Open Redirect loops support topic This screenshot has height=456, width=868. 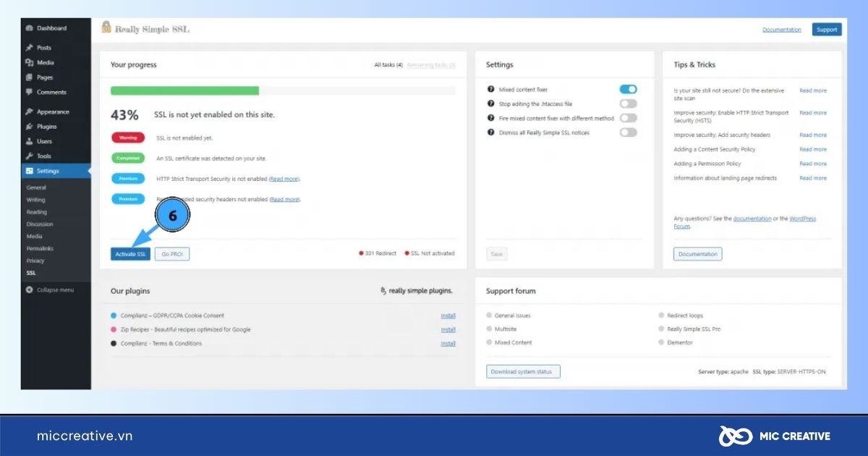684,316
